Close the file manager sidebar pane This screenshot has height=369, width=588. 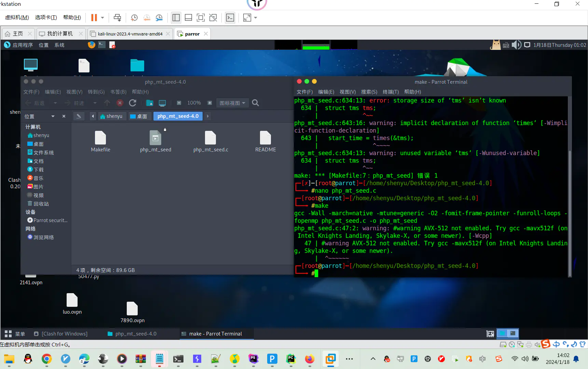click(64, 116)
